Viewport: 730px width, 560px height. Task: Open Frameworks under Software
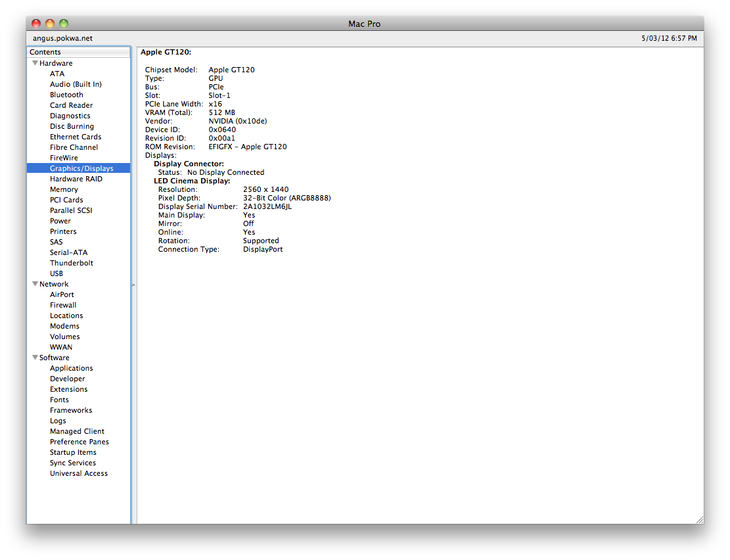tap(71, 410)
